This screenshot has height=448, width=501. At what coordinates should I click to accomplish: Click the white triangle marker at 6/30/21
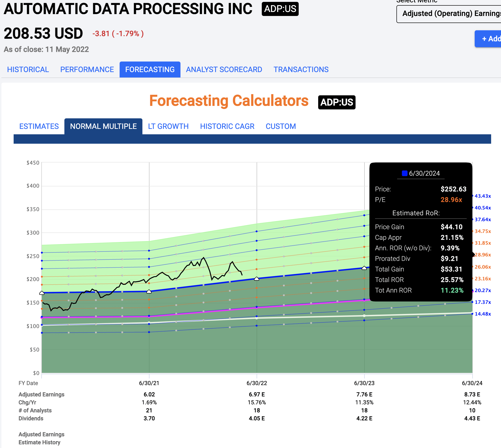[x=149, y=292]
